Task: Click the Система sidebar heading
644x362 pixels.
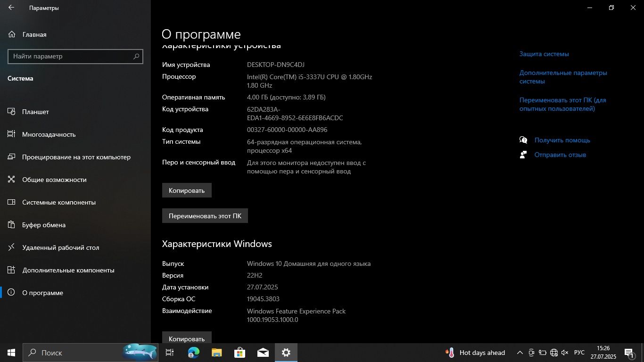Action: pyautogui.click(x=20, y=78)
